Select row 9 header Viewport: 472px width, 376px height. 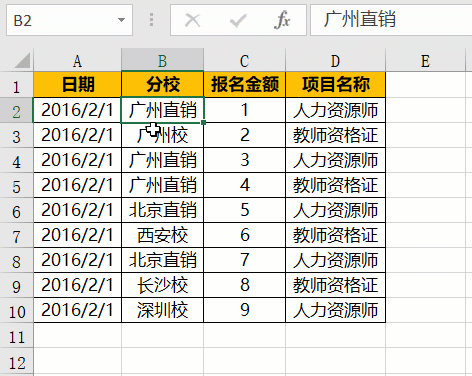pos(17,285)
